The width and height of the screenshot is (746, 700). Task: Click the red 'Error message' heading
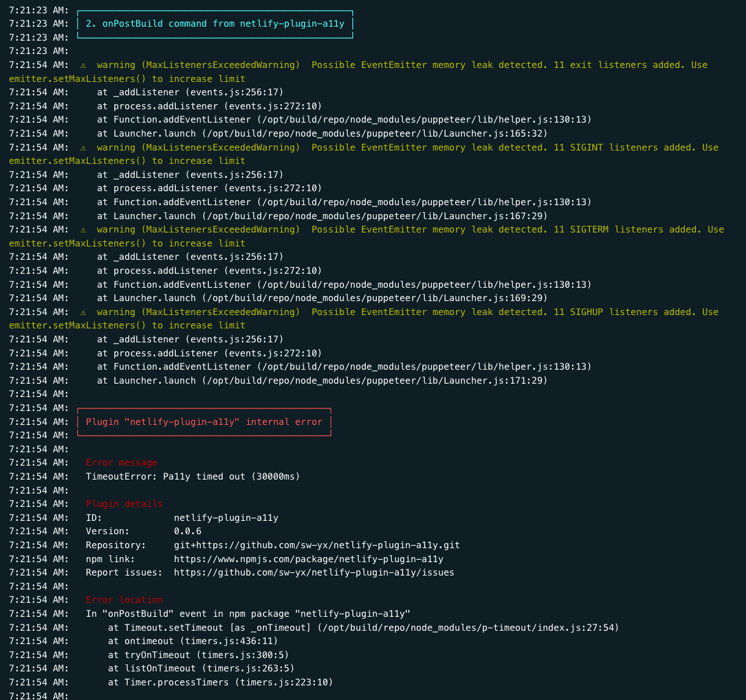coord(121,462)
